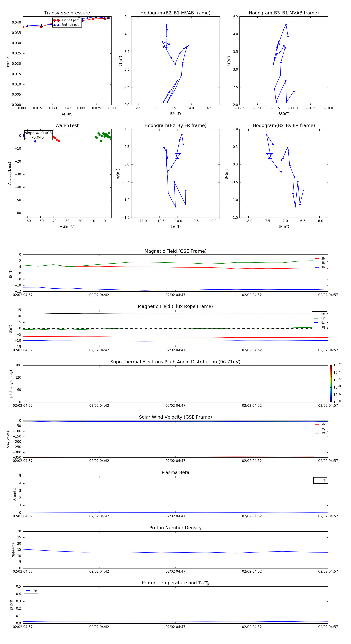Click the plasma beta legend box

coord(320,480)
